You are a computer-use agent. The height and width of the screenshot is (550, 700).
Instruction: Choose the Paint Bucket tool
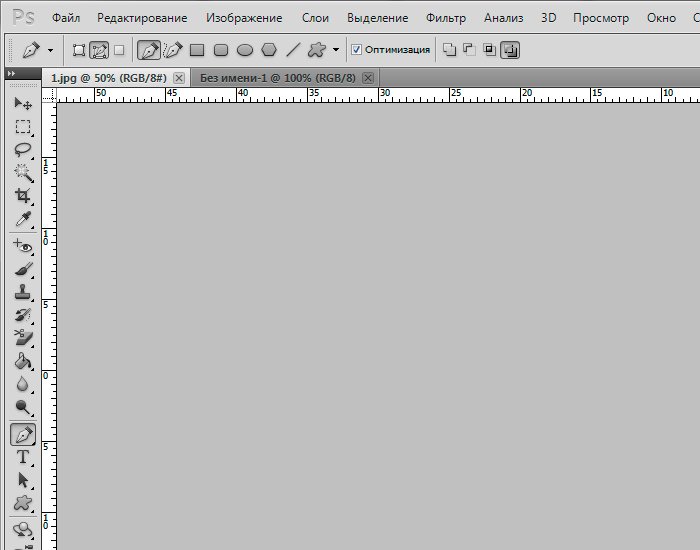coord(22,361)
